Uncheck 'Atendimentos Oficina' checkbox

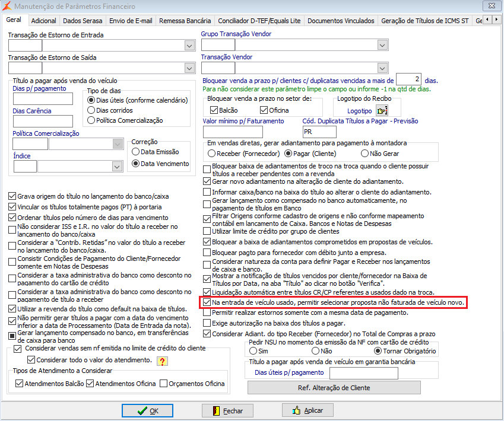pyautogui.click(x=90, y=384)
